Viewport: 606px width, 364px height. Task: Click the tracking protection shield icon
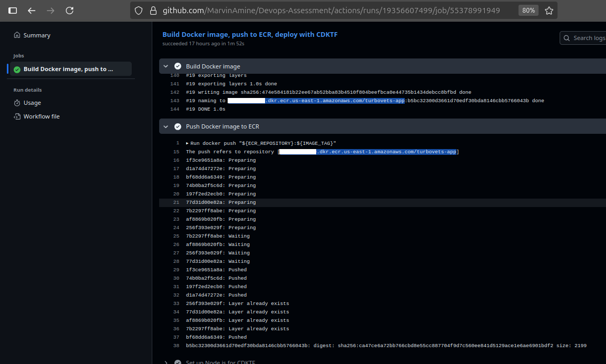(138, 10)
